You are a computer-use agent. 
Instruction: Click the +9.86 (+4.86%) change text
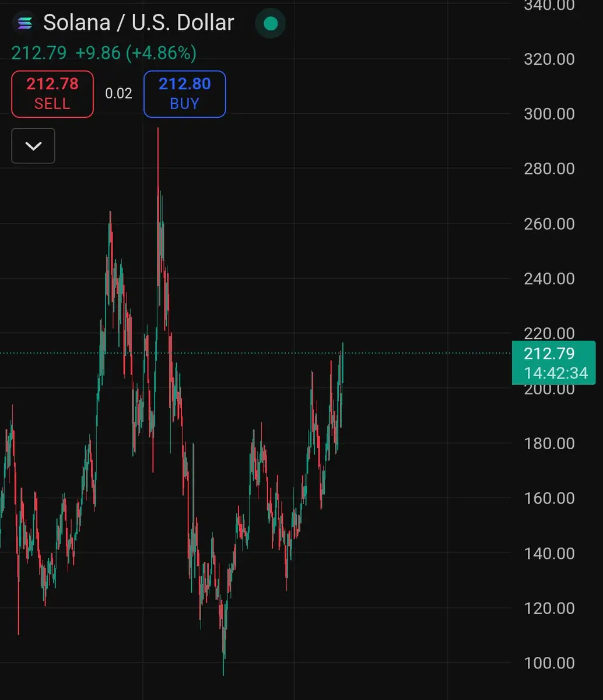(x=136, y=53)
